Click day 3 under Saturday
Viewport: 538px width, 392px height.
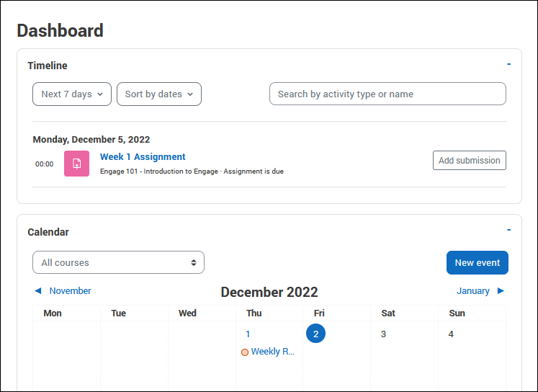(x=383, y=334)
